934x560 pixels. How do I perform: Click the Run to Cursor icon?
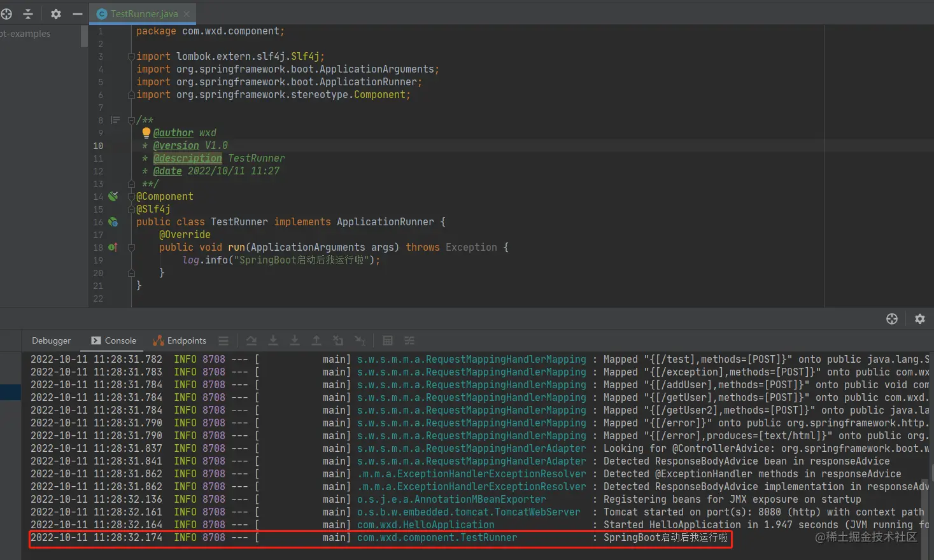[x=360, y=340]
